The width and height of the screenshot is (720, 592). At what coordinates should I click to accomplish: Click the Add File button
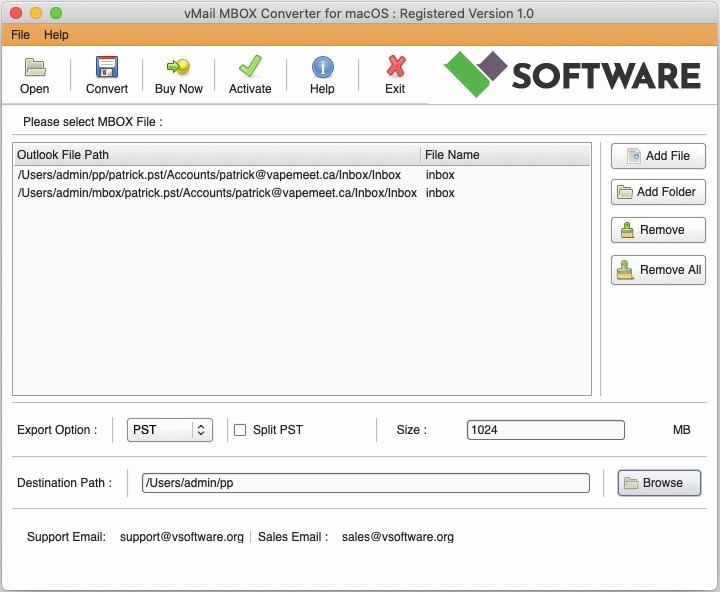658,156
